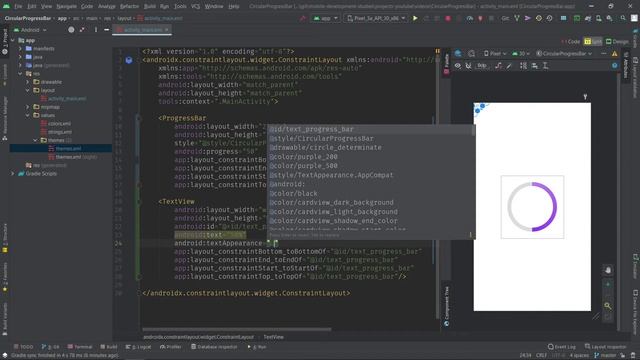Select the activity_main.xml editor tab

[142, 30]
